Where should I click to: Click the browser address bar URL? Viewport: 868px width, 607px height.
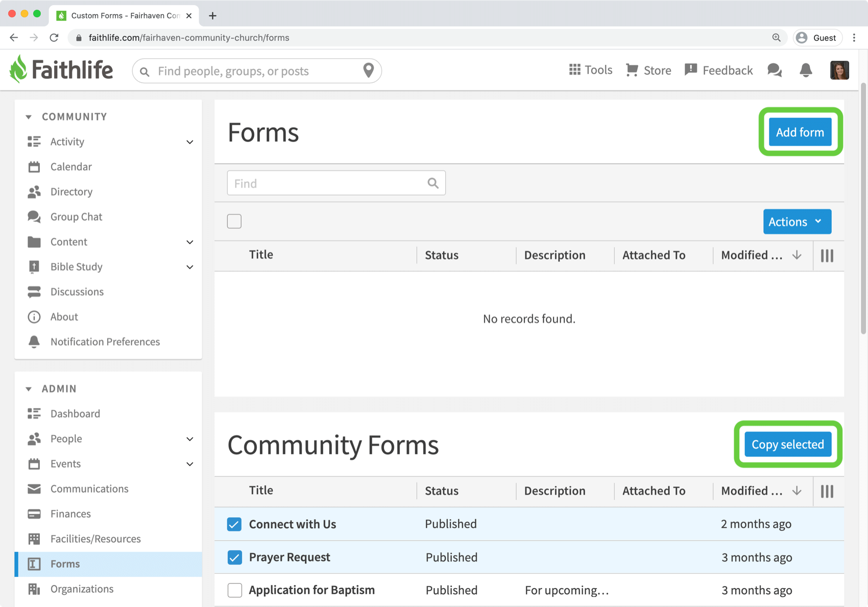click(x=189, y=38)
